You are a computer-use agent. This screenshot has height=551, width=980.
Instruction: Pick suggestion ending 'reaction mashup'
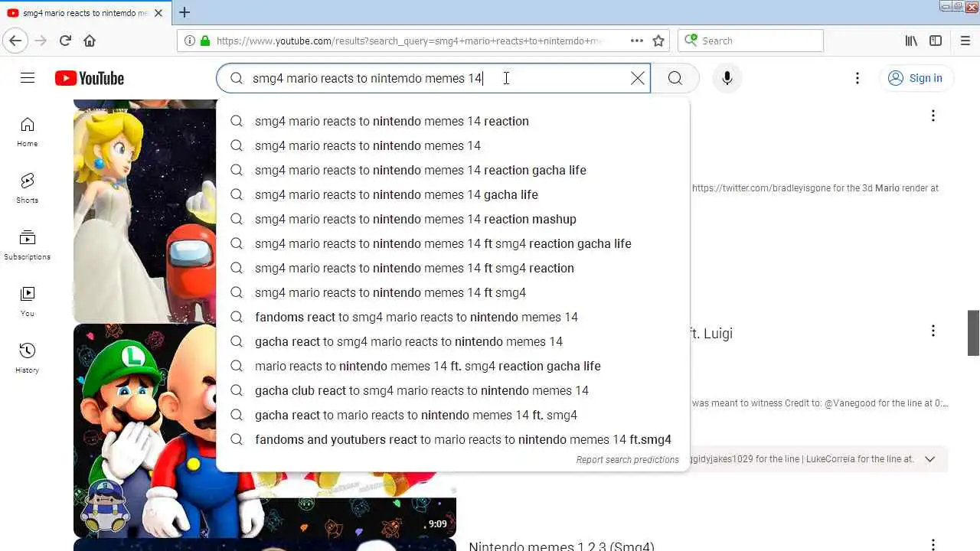pos(453,219)
